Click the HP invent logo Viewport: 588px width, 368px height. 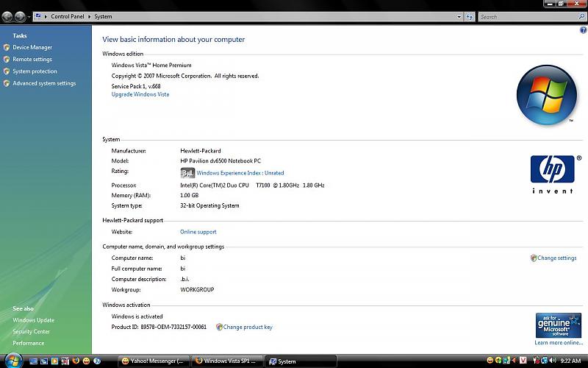click(x=552, y=174)
